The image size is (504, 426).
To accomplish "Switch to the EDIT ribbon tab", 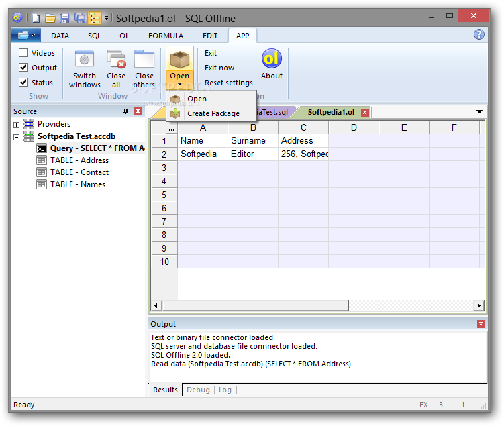I will 210,36.
